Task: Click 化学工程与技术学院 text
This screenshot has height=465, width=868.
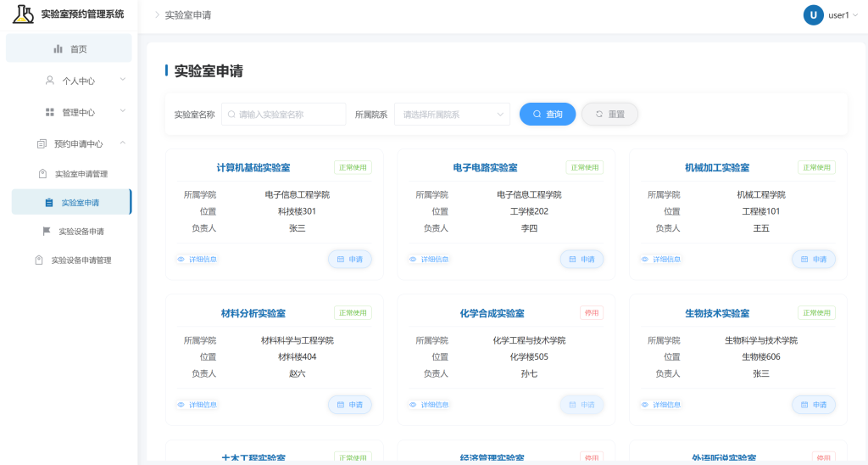Action: pos(529,340)
